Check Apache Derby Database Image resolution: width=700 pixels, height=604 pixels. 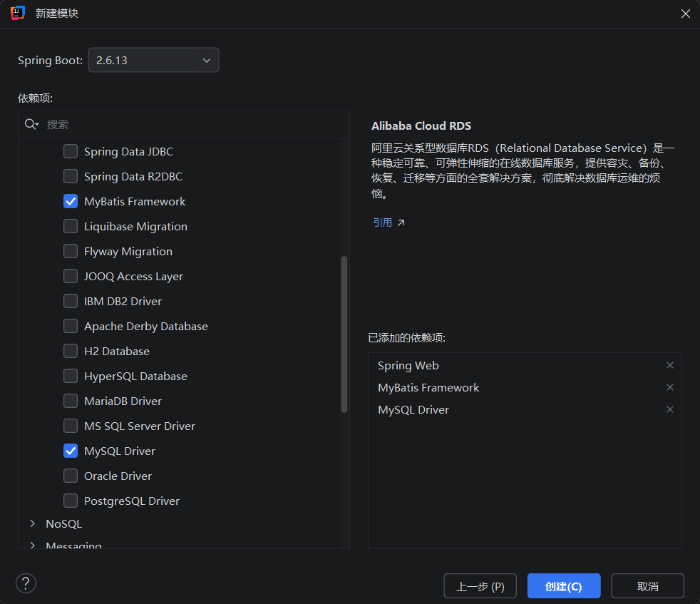(x=71, y=326)
